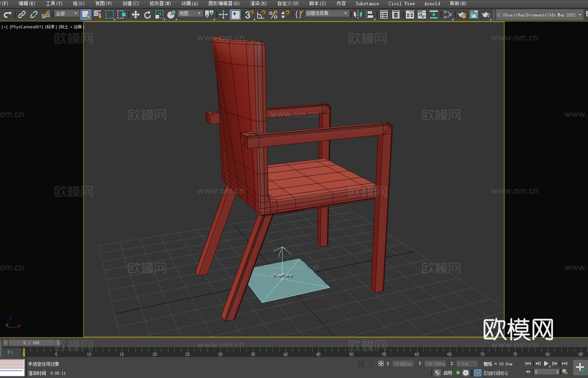Image resolution: width=588 pixels, height=378 pixels.
Task: Click the Y coordinate field
Action: coord(435,364)
